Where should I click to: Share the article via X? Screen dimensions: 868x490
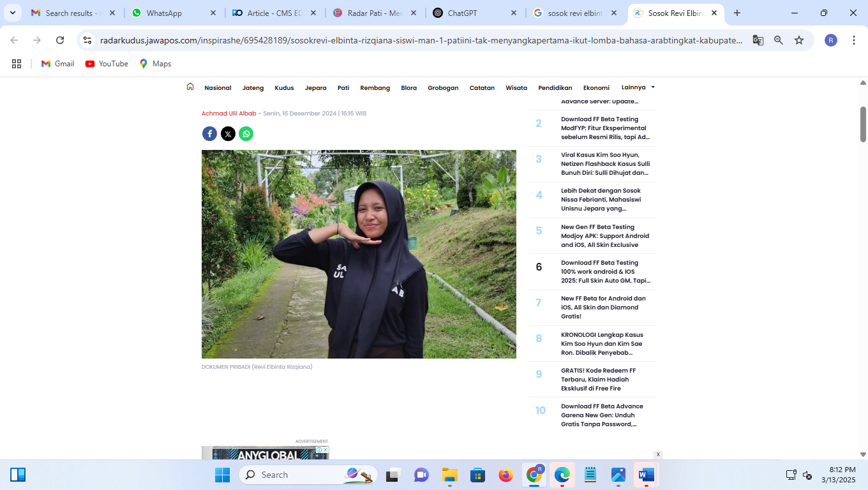pyautogui.click(x=228, y=133)
